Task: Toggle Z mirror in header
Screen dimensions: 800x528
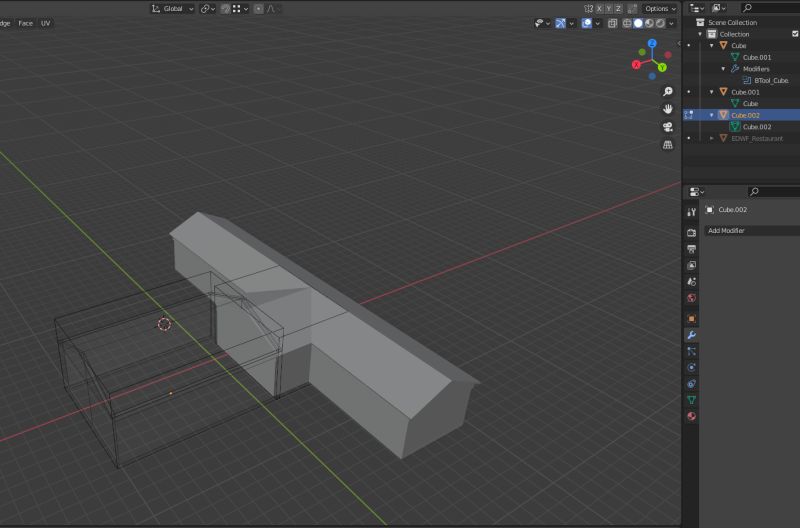Action: (x=618, y=9)
